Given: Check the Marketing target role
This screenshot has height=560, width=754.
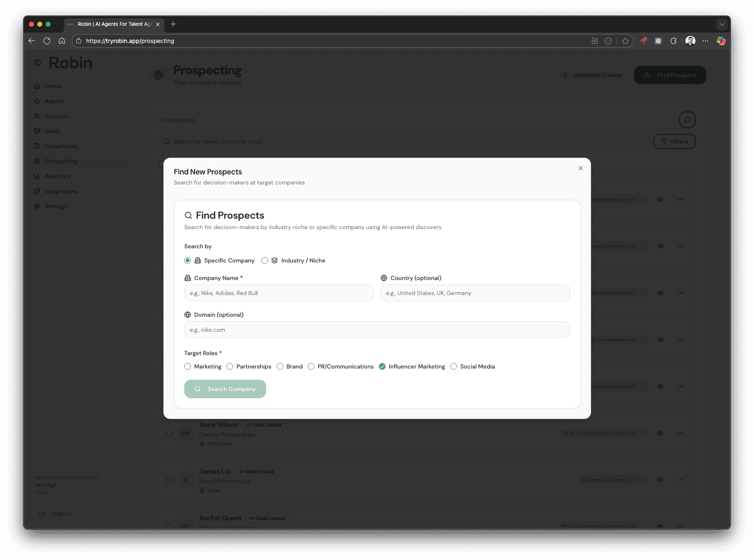Looking at the screenshot, I should click(x=188, y=367).
